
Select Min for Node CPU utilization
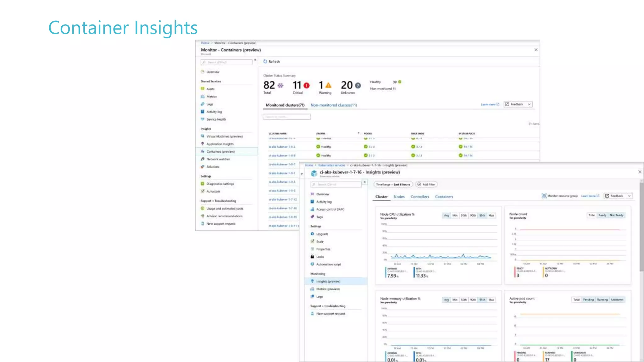pyautogui.click(x=455, y=216)
